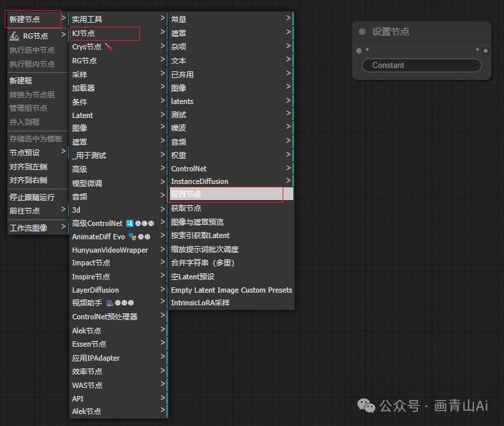Expand the 采样 category
Screen dimensions: 504x426
click(118, 75)
